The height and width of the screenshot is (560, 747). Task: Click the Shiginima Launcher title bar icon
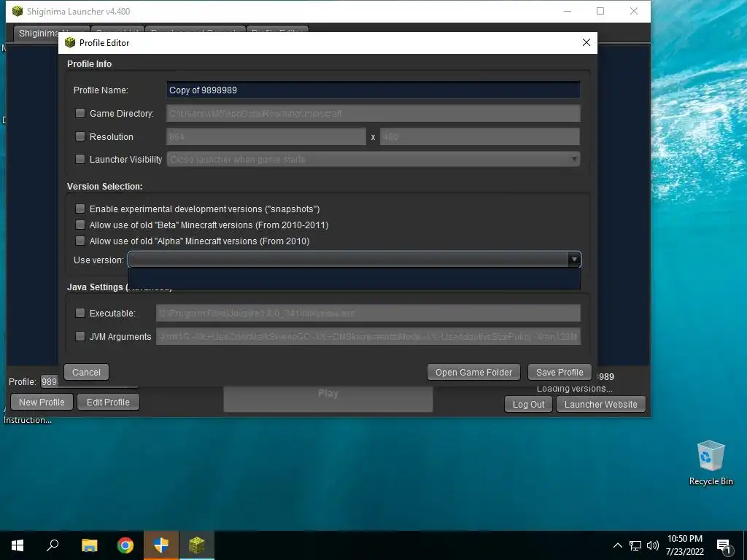click(x=18, y=11)
